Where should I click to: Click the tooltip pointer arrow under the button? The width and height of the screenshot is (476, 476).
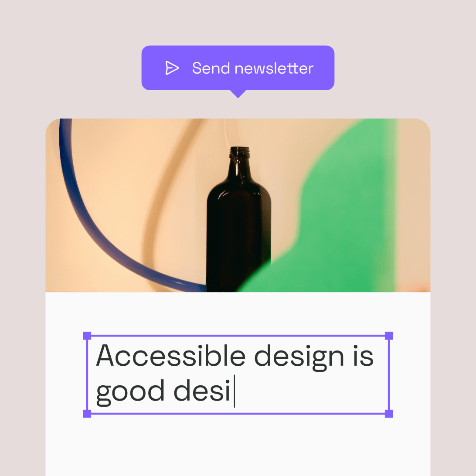pos(238,94)
